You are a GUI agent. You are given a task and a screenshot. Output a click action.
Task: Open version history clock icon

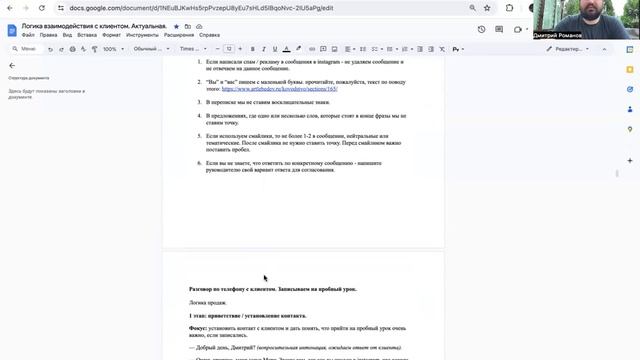(481, 29)
